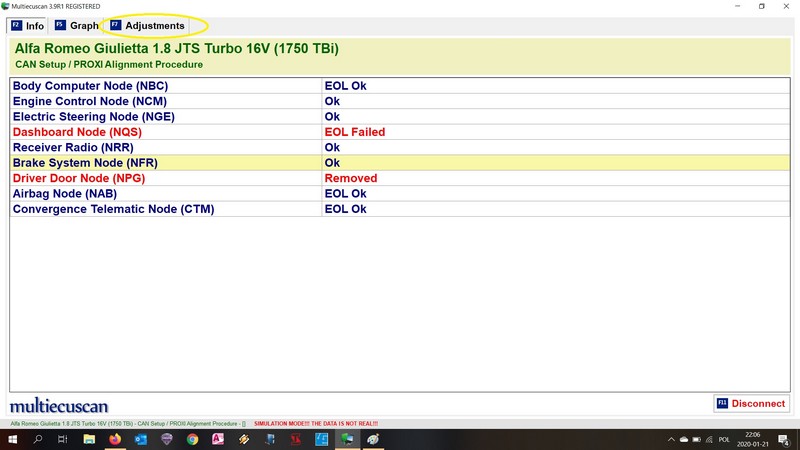Select Body Computer Node (NBC) row

tap(400, 86)
